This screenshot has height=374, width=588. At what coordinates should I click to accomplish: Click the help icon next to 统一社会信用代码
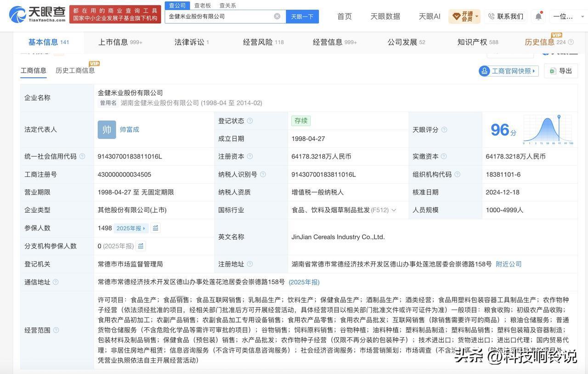point(82,156)
